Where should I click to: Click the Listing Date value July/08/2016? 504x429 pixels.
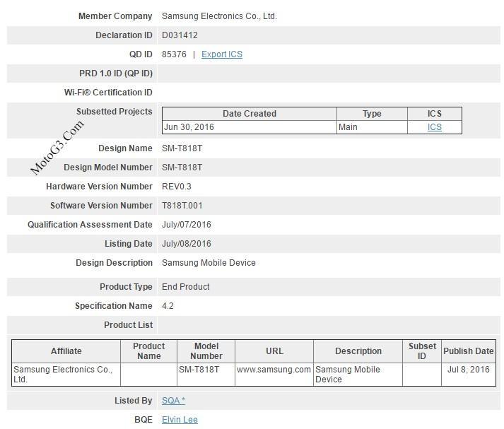187,244
